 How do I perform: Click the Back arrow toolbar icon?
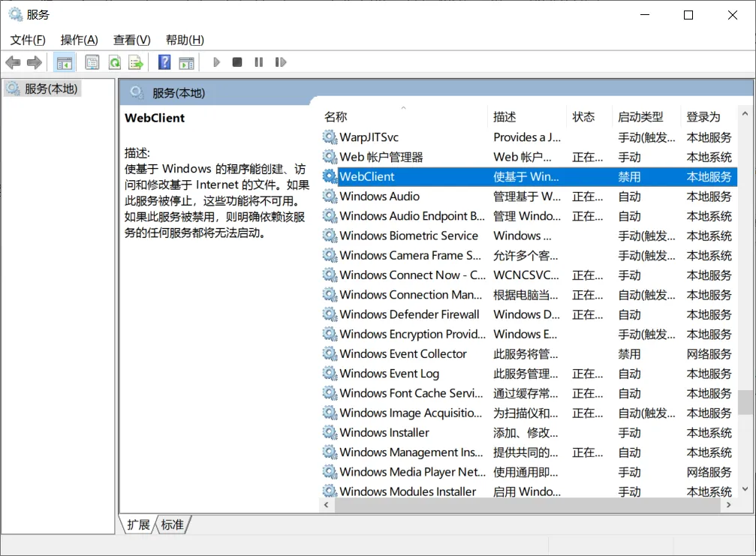(13, 62)
